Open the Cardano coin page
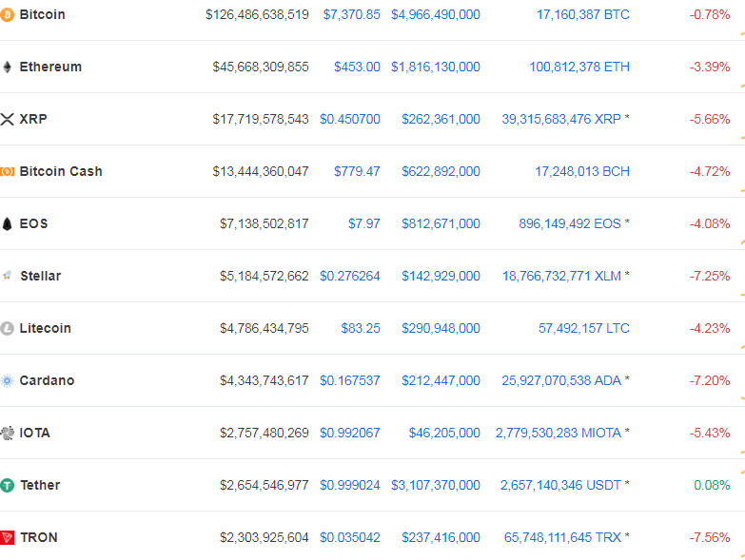Screen dimensions: 745x560 [47, 380]
